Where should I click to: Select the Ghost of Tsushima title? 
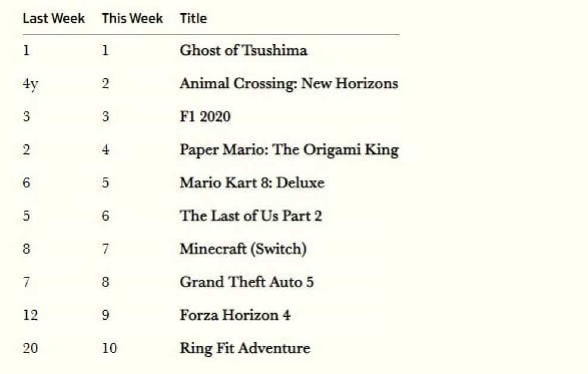(243, 51)
